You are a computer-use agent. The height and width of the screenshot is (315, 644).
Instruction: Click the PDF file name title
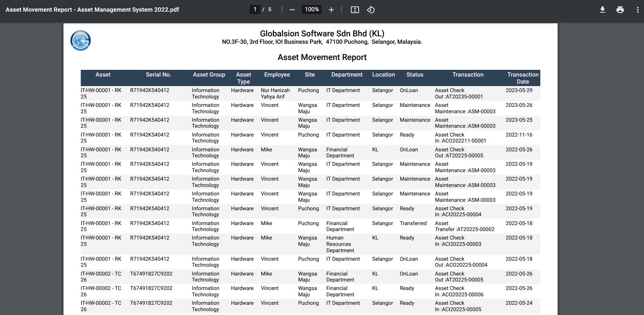(x=92, y=10)
